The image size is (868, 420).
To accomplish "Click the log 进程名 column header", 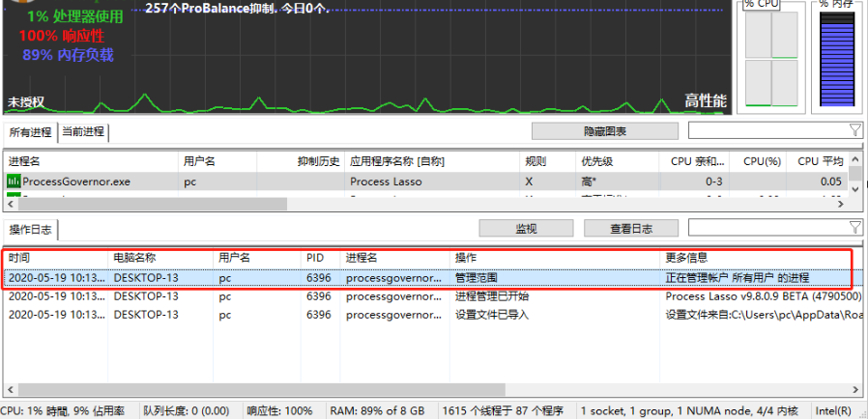I will pos(394,258).
